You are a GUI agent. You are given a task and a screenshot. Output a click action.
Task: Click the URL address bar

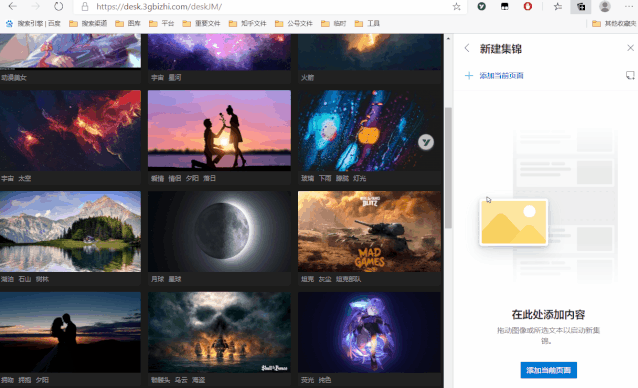(x=269, y=7)
